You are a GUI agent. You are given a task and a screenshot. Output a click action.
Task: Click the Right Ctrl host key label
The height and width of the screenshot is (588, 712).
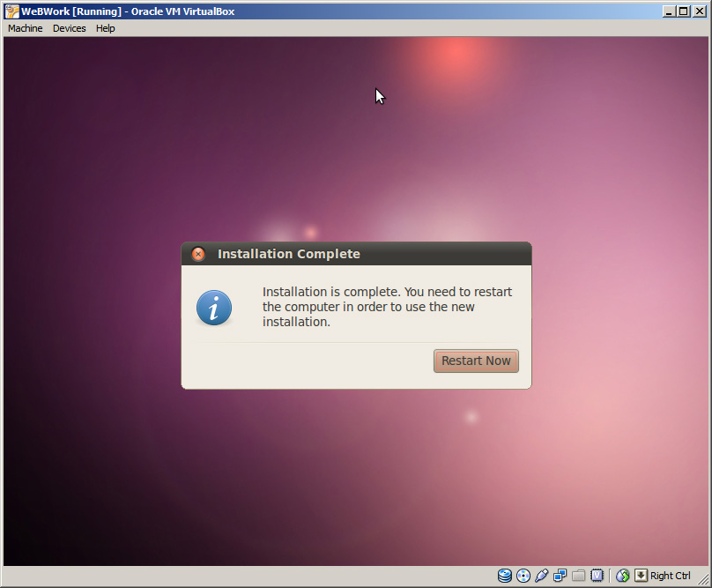pos(671,576)
